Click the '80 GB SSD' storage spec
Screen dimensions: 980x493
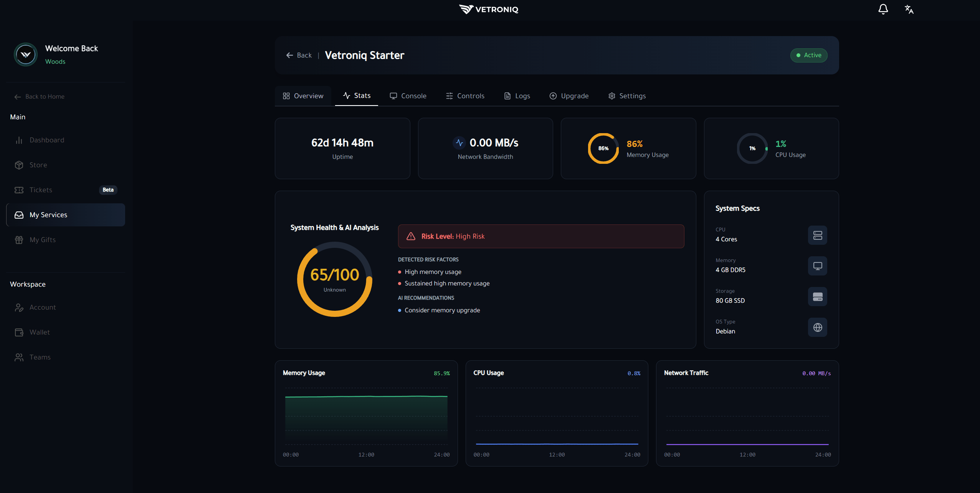pos(730,301)
